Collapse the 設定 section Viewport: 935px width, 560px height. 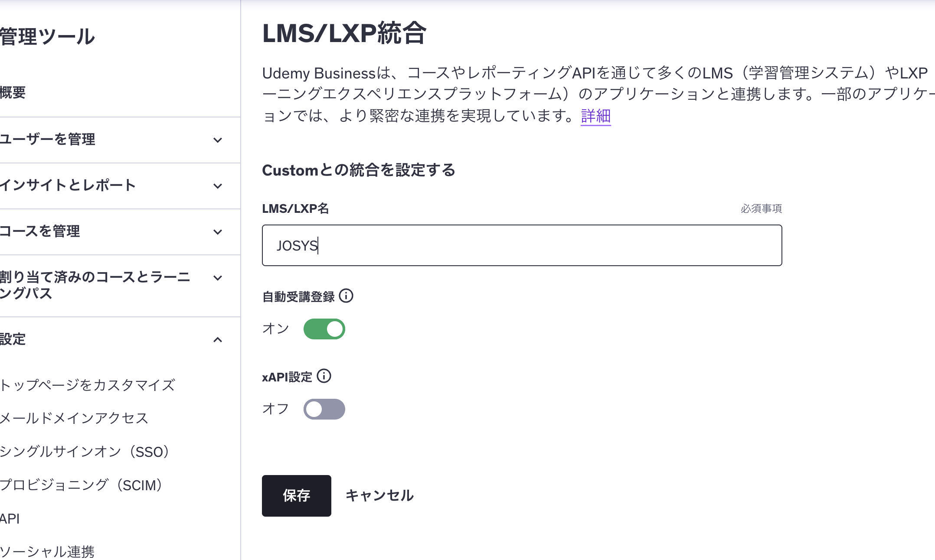click(x=218, y=339)
